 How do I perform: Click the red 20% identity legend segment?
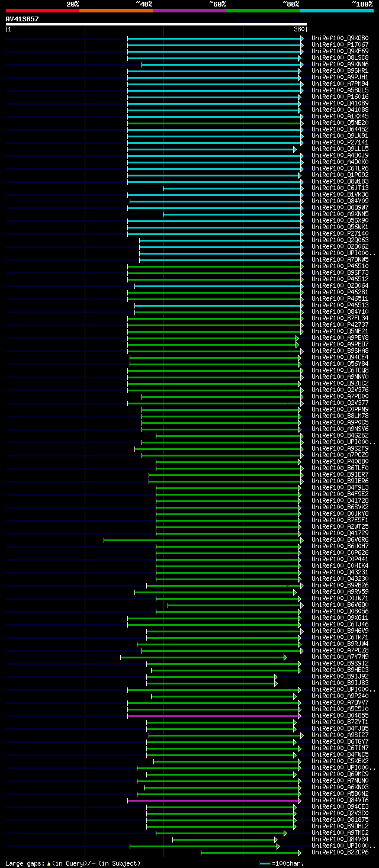(43, 11)
